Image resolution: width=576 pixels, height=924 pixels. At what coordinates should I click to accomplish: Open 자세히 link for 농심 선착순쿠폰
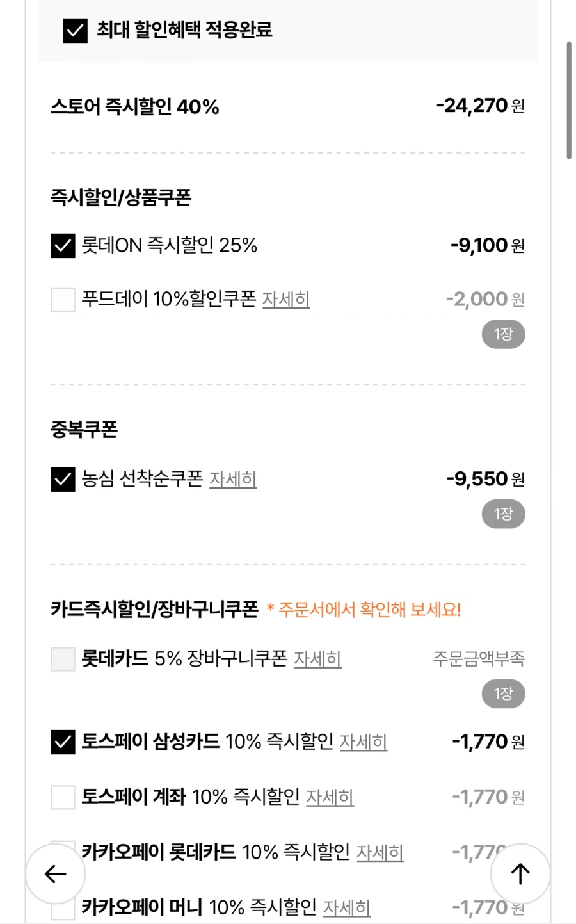pos(233,479)
